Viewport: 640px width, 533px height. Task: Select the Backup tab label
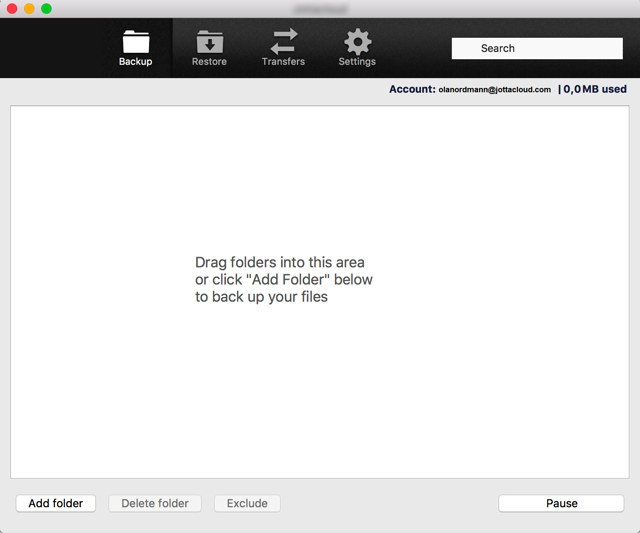[136, 62]
